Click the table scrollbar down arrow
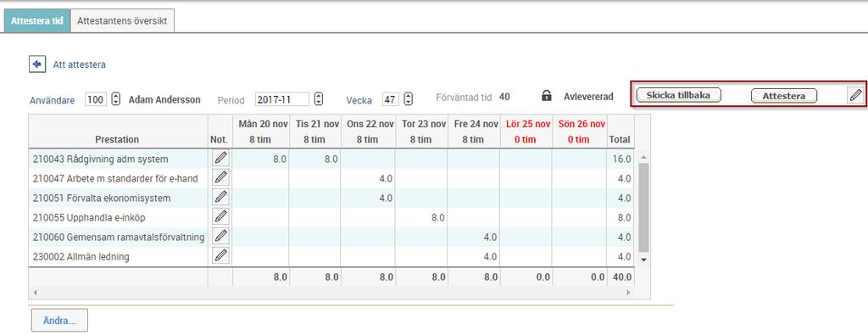This screenshot has height=335, width=868. point(643,260)
